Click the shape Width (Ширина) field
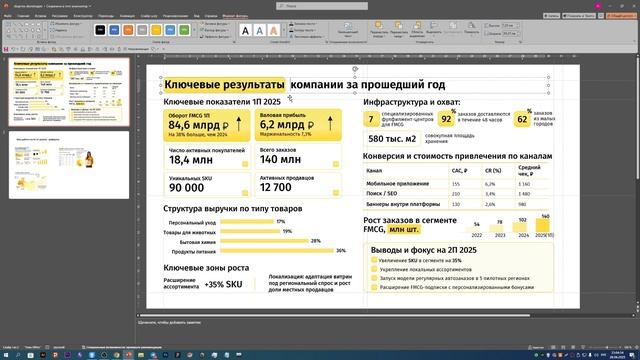 click(x=510, y=33)
